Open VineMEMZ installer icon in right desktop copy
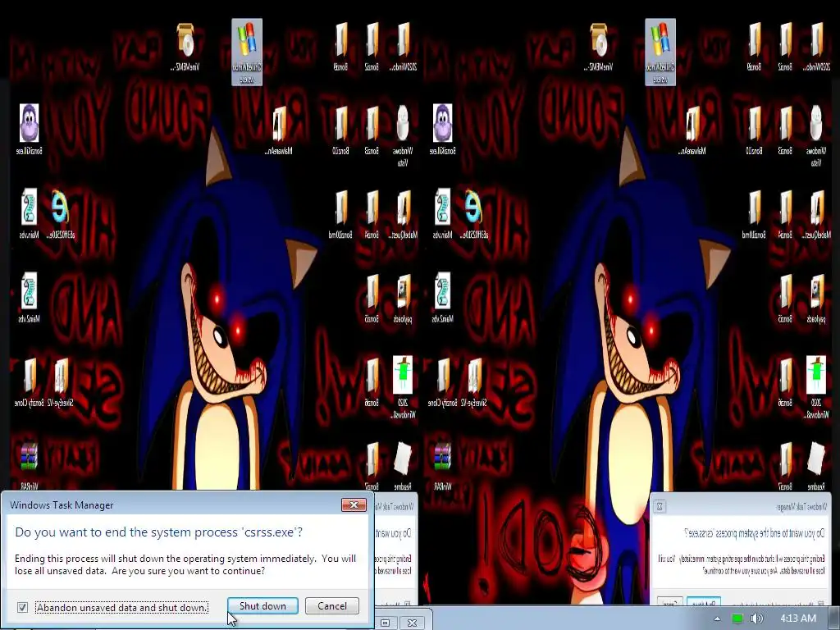840x630 pixels. 599,47
